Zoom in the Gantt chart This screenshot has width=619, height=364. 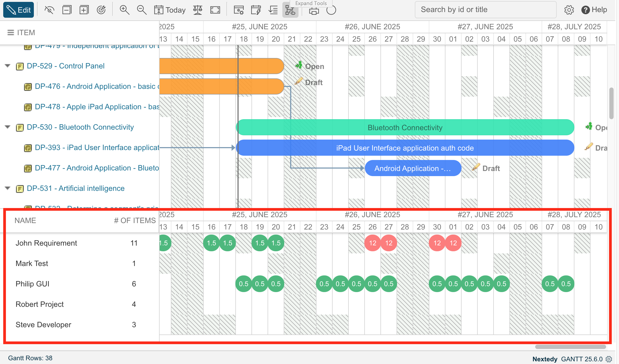(x=124, y=10)
